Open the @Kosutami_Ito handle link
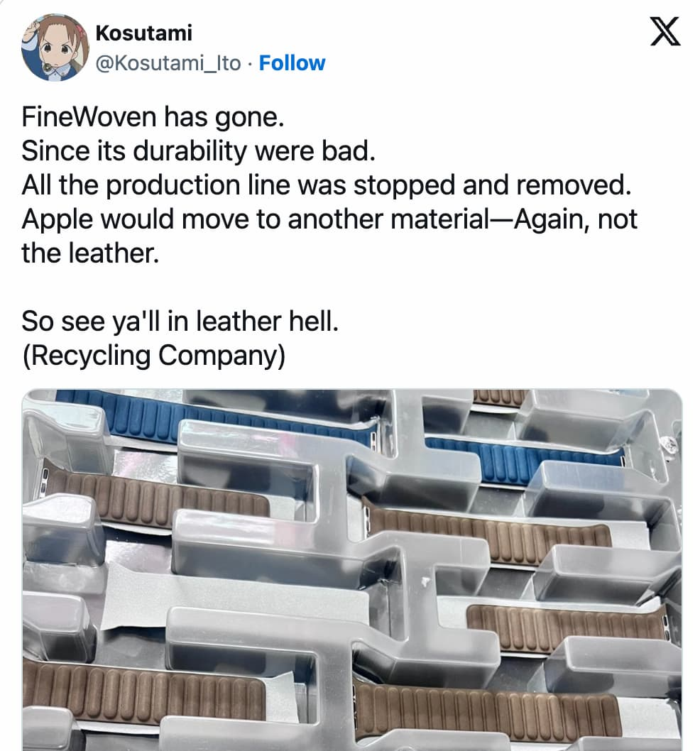Viewport: 700px width, 751px height. (x=168, y=63)
